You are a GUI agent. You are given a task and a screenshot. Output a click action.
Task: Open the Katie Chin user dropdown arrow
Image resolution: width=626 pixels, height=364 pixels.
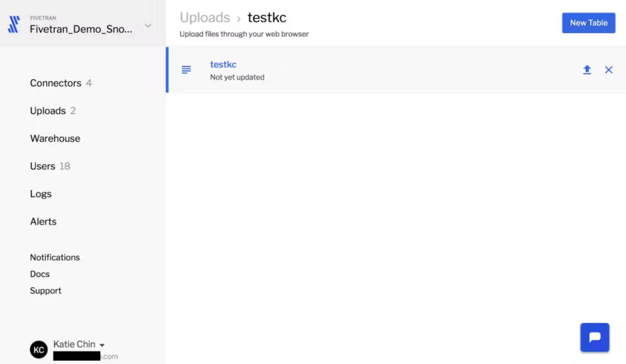pyautogui.click(x=102, y=345)
